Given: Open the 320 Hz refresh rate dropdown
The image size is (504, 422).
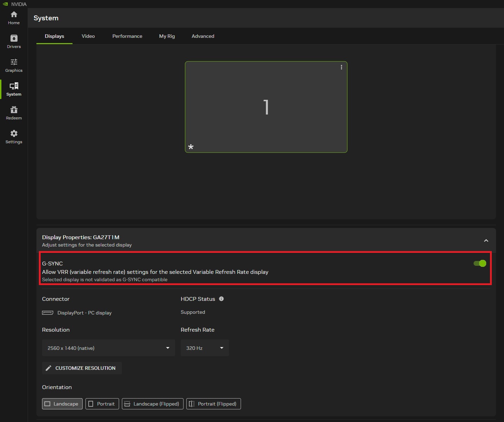Looking at the screenshot, I should click(x=205, y=348).
